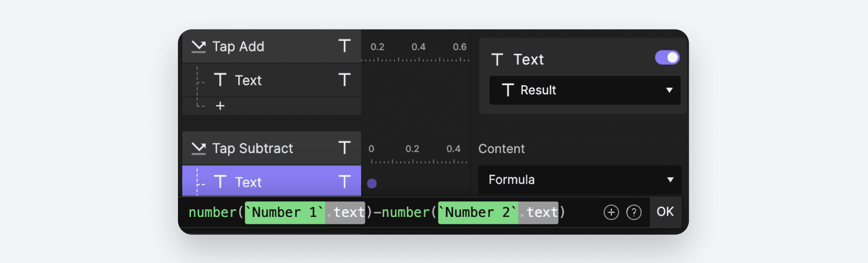Image resolution: width=868 pixels, height=263 pixels.
Task: Confirm the formula with the OK button
Action: [665, 212]
